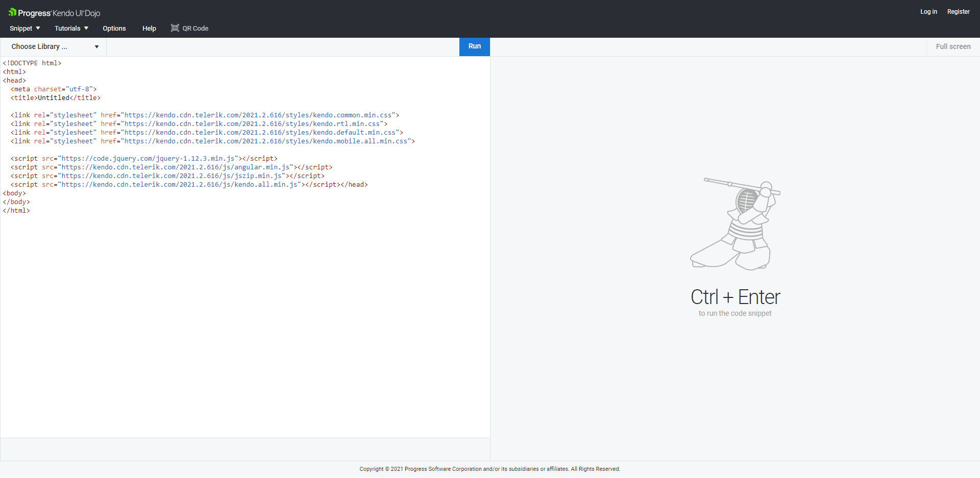Open the Snippet menu
The height and width of the screenshot is (478, 980).
(24, 29)
